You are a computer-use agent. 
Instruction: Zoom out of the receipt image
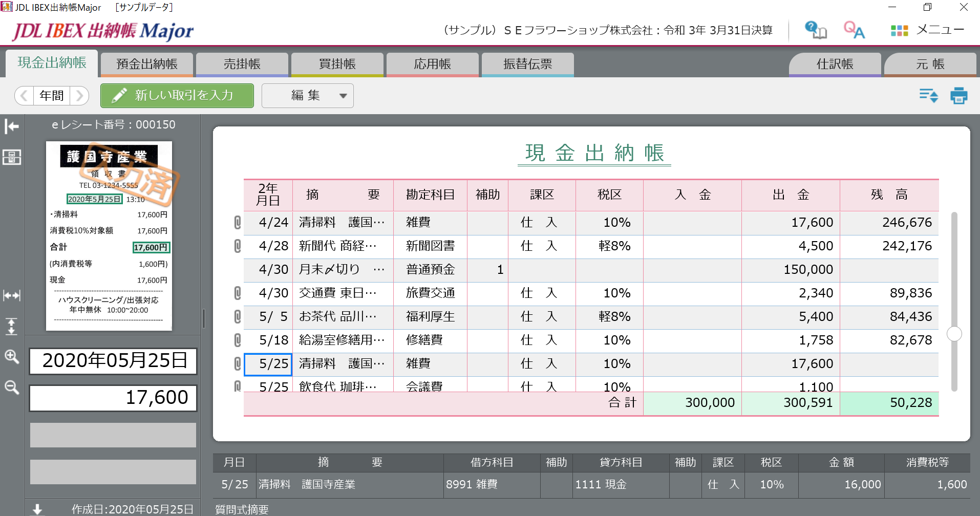11,388
